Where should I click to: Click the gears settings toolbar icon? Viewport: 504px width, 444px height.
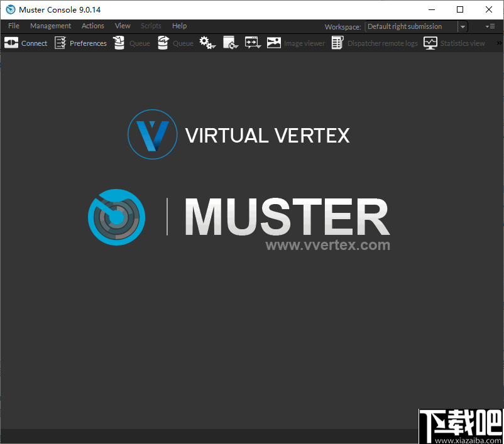(x=205, y=41)
